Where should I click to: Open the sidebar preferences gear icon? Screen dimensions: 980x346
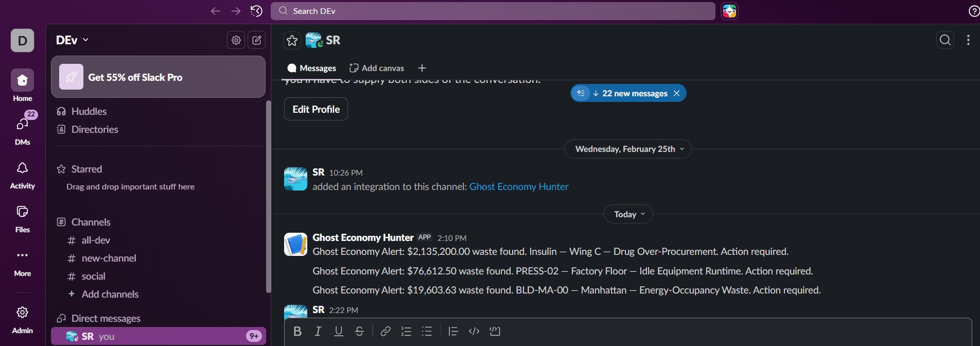[236, 40]
